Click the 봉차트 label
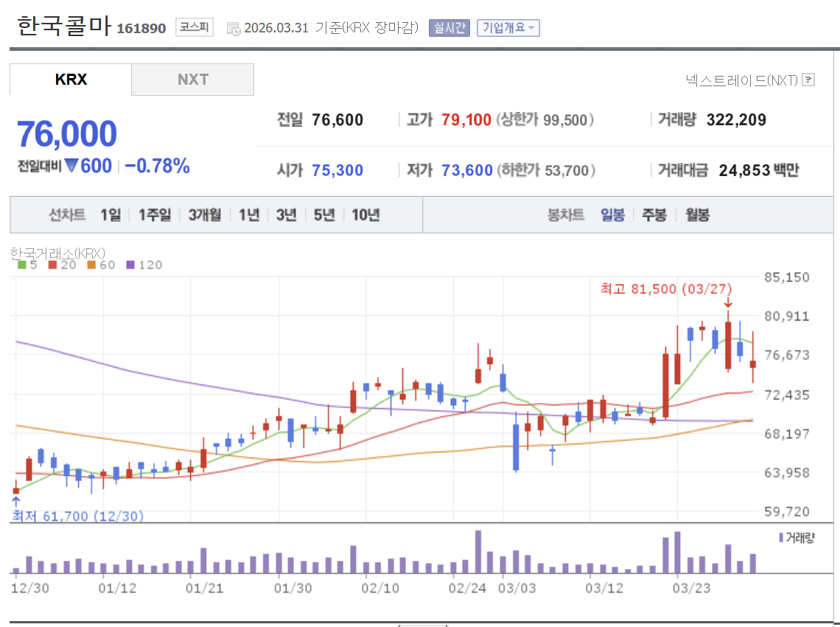 click(x=565, y=215)
